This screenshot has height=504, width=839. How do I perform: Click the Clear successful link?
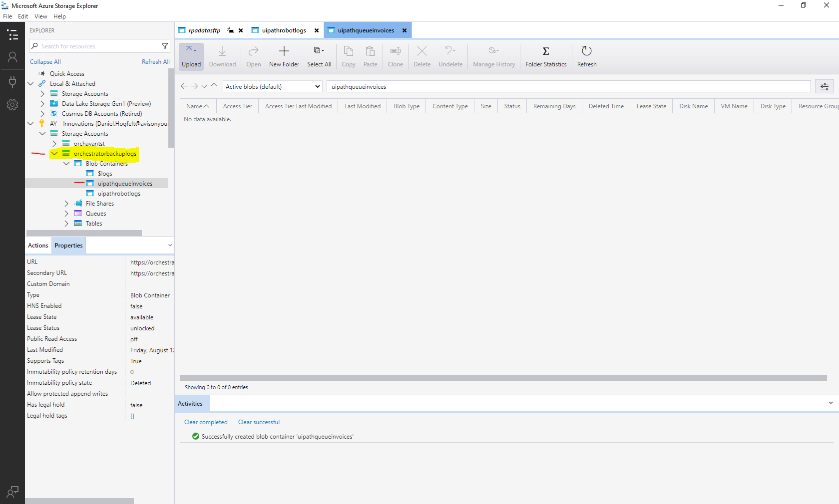point(259,422)
